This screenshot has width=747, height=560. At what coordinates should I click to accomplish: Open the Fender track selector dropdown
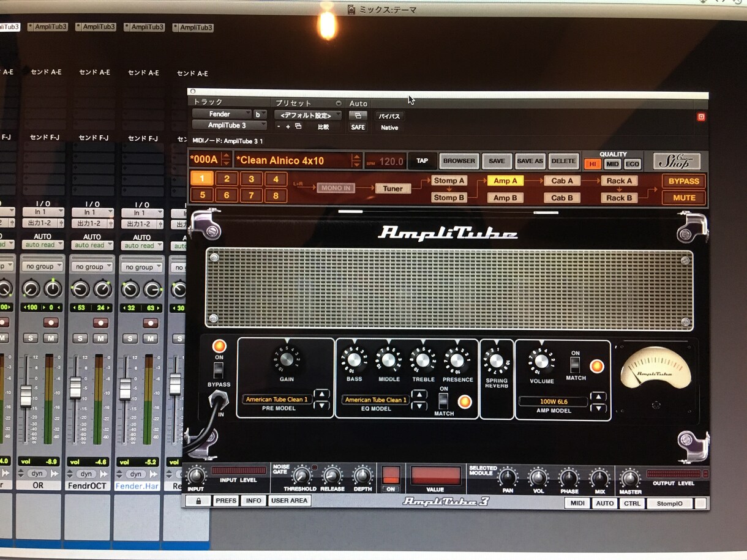pos(222,114)
